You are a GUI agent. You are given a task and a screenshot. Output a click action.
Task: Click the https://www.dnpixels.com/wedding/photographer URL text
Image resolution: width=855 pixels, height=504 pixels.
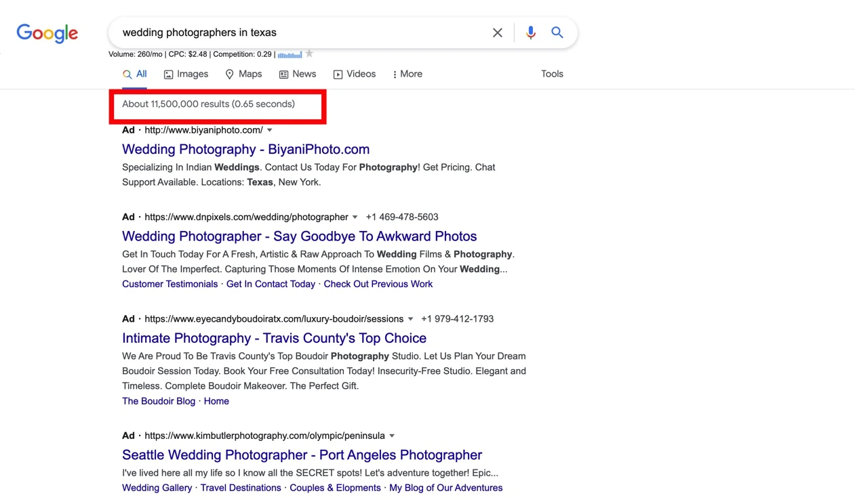point(246,217)
